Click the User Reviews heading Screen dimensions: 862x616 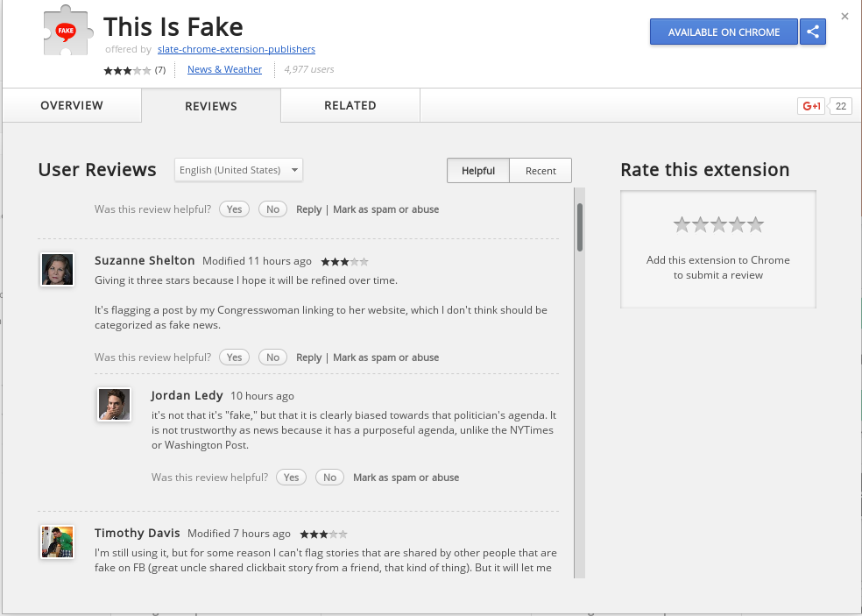point(97,170)
